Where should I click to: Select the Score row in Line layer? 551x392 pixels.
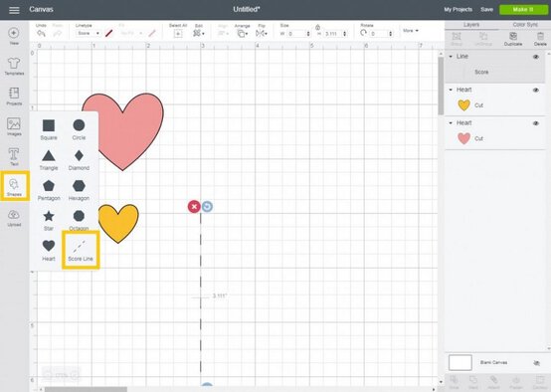click(494, 72)
